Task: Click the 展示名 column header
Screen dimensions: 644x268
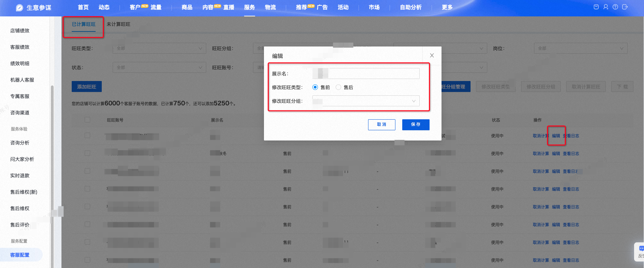Action: click(x=217, y=120)
